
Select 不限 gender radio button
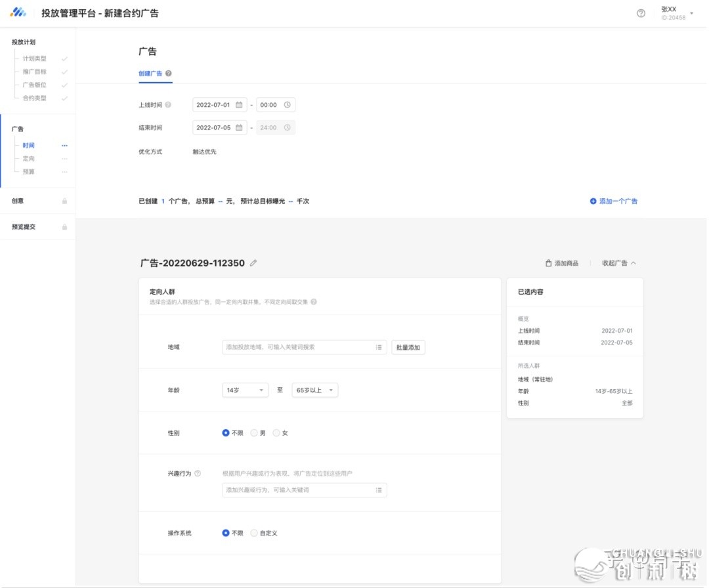[x=226, y=433]
